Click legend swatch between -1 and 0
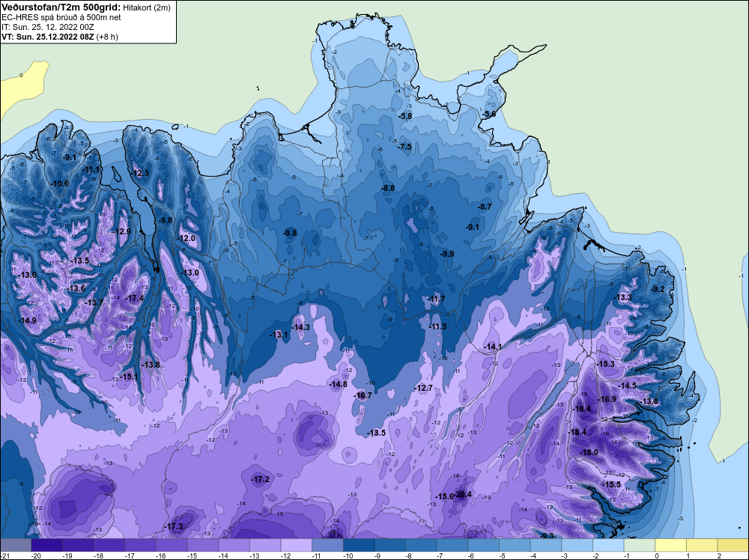This screenshot has height=560, width=749. 640,545
